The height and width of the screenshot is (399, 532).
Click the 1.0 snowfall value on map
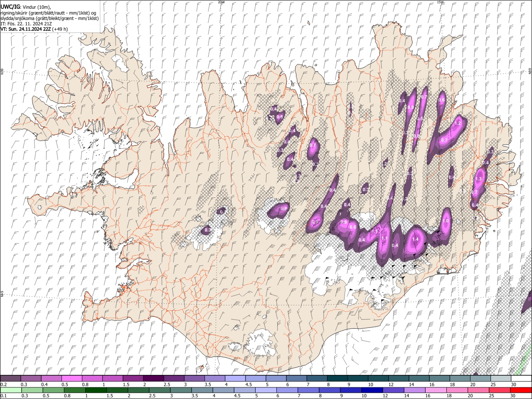[x=446, y=221]
